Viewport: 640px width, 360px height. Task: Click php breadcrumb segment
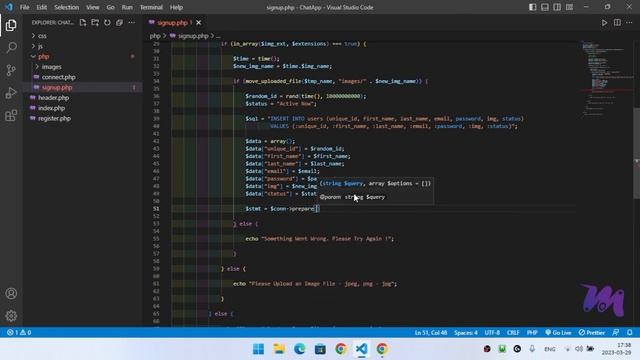click(155, 36)
